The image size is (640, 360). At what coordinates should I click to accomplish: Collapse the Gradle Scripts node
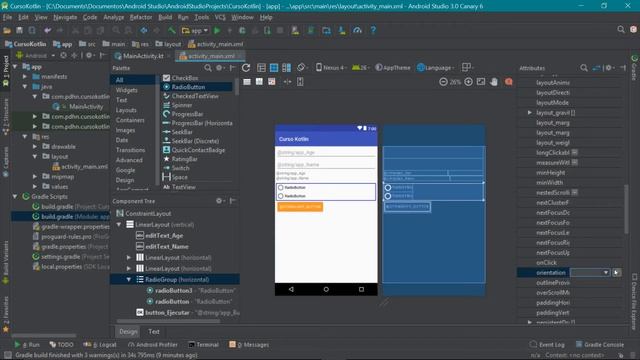(x=15, y=197)
